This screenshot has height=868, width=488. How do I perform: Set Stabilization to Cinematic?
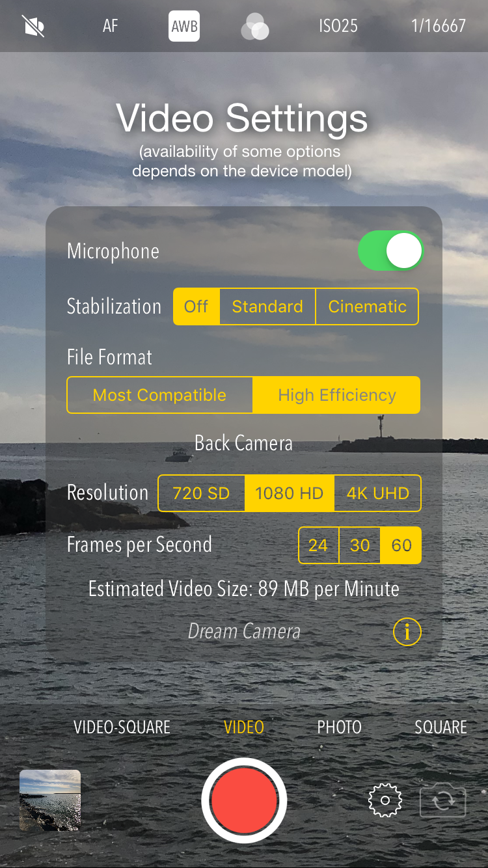(x=367, y=306)
